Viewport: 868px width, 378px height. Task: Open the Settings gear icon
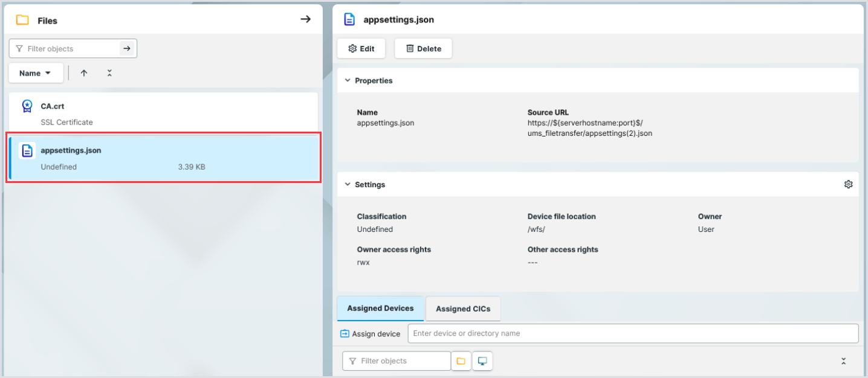click(x=848, y=184)
